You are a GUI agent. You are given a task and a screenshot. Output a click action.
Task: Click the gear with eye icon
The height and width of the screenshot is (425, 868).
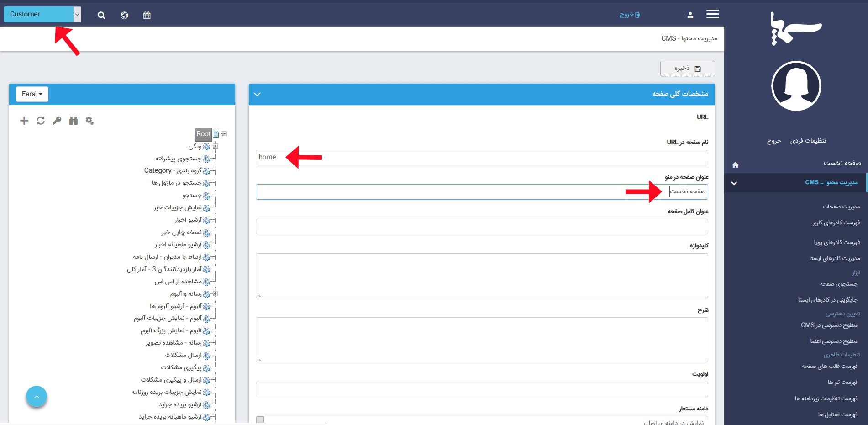pos(90,121)
